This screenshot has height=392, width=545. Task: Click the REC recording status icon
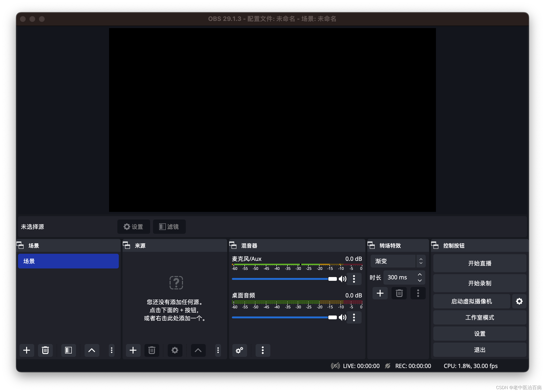pos(387,366)
